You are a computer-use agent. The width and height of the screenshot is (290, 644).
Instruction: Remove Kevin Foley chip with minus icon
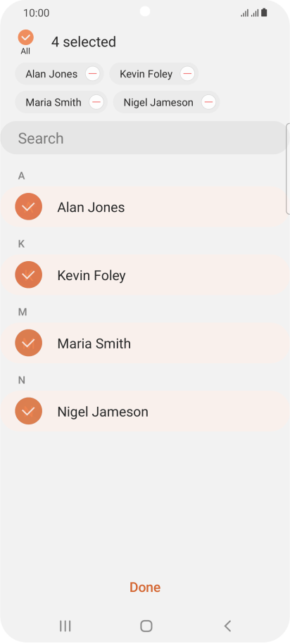pyautogui.click(x=187, y=74)
